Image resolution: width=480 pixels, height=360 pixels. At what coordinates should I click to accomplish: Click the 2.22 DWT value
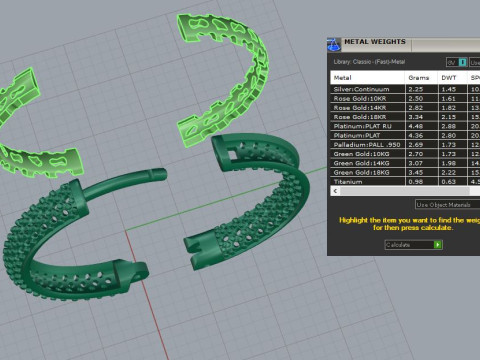point(449,173)
